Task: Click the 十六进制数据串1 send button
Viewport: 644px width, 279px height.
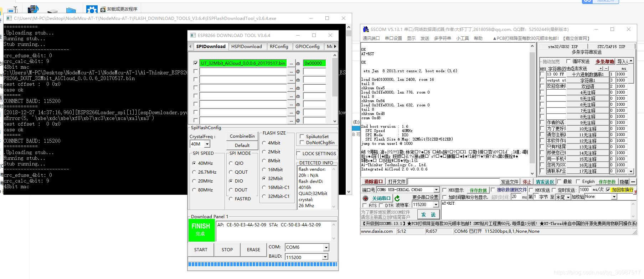Action: click(x=588, y=74)
